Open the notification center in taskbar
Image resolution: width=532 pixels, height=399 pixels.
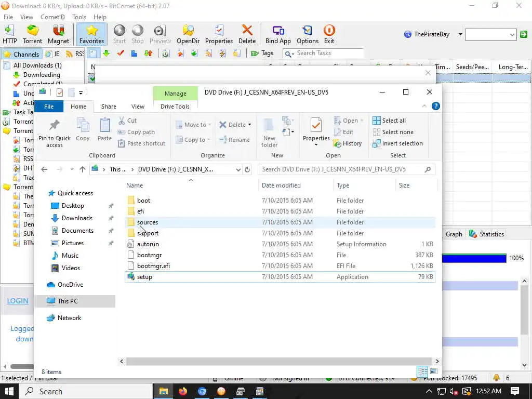pos(514,391)
